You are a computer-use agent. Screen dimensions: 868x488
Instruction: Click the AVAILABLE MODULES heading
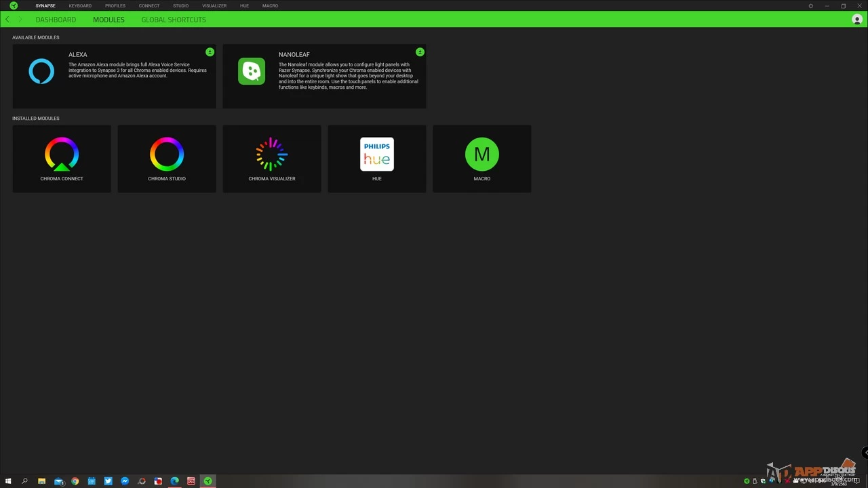pos(36,37)
